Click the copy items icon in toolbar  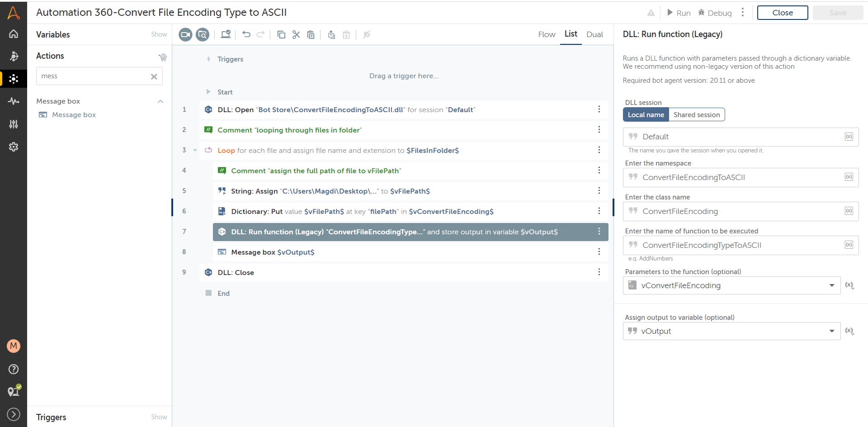[281, 34]
